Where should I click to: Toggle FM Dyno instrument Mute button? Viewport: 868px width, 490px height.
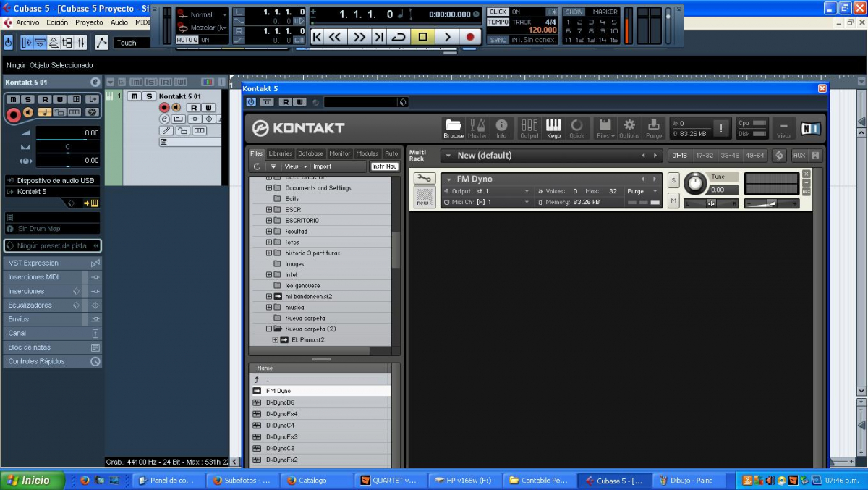point(673,200)
